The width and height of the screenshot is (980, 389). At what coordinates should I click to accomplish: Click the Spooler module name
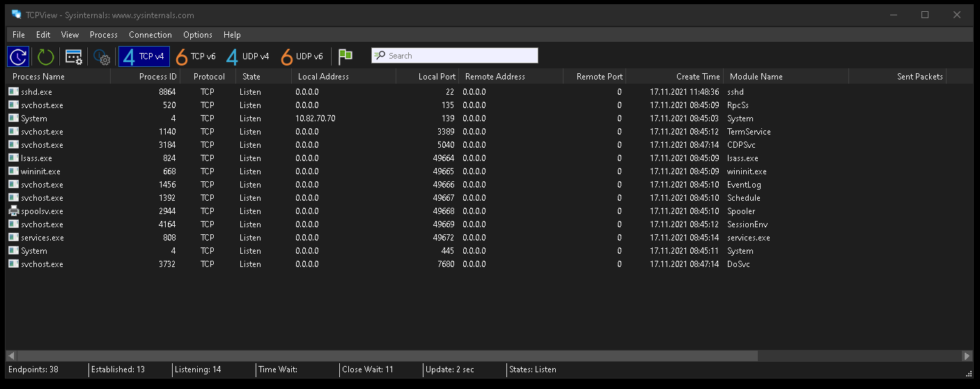(x=741, y=211)
